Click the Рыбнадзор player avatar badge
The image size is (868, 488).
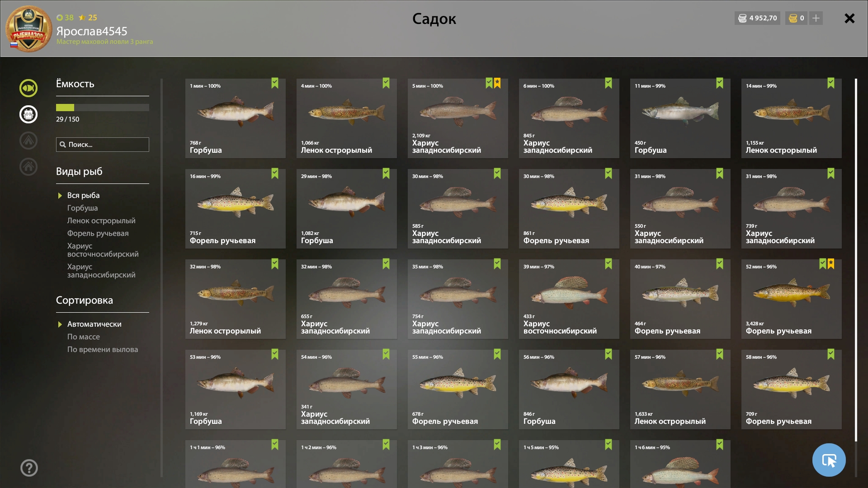[28, 28]
